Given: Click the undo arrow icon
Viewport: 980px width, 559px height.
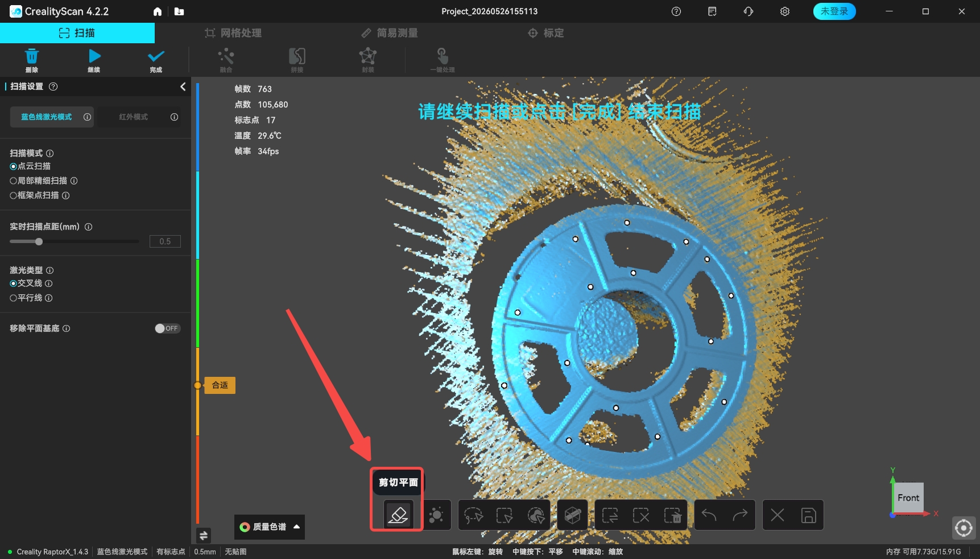Looking at the screenshot, I should click(709, 515).
